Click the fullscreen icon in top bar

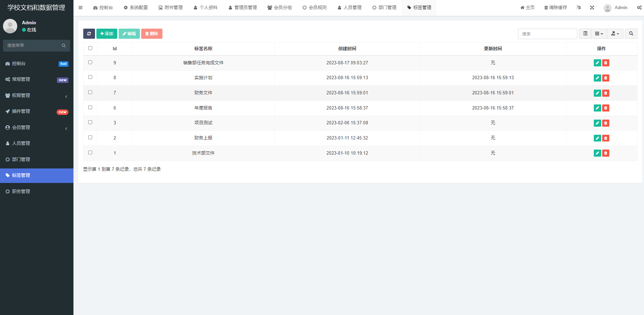click(592, 7)
